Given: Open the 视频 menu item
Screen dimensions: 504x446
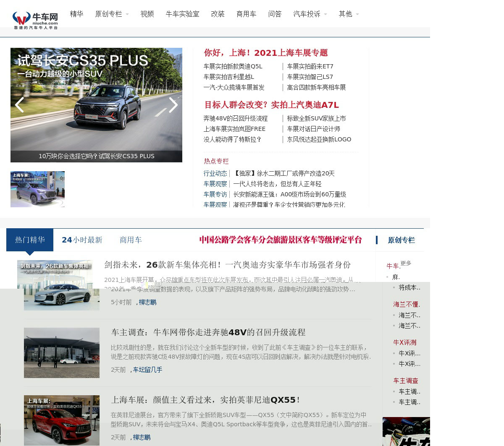Looking at the screenshot, I should [147, 14].
